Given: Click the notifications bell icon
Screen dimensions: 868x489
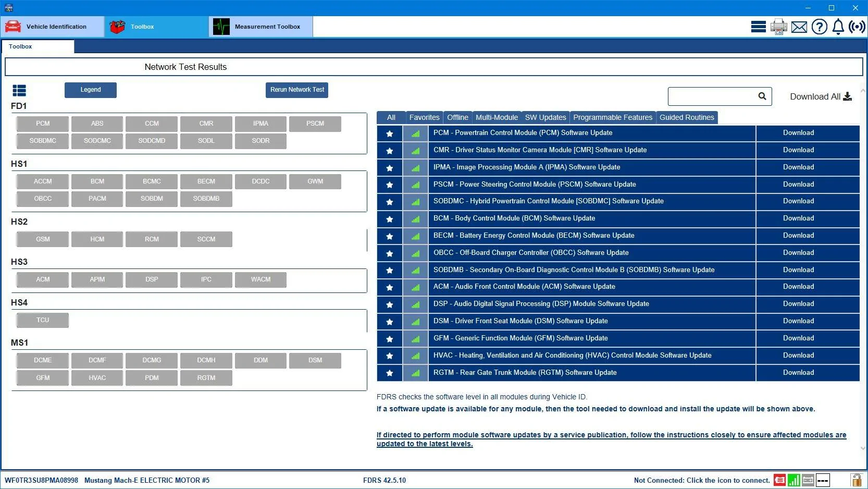Looking at the screenshot, I should pyautogui.click(x=838, y=27).
